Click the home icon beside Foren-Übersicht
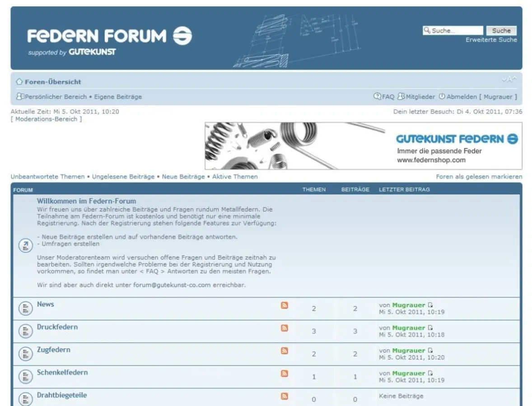The width and height of the screenshot is (532, 406). pos(19,82)
